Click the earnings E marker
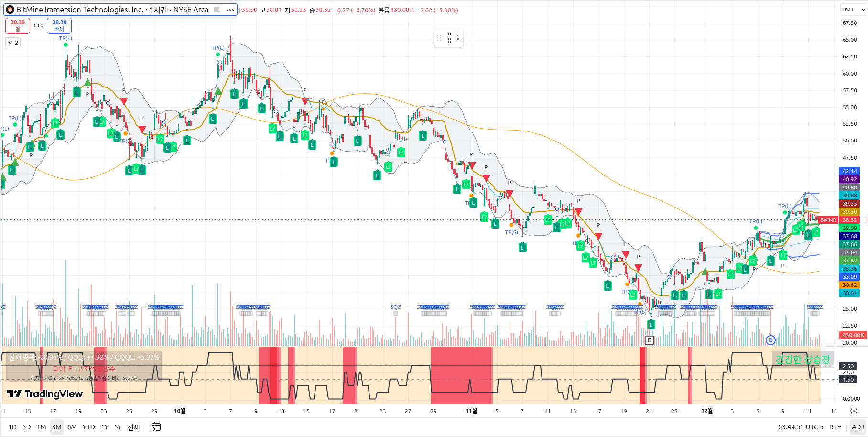 point(649,340)
